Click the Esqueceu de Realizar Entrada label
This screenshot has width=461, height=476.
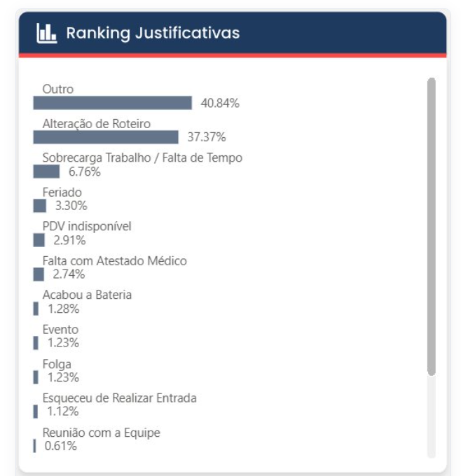[x=119, y=398]
